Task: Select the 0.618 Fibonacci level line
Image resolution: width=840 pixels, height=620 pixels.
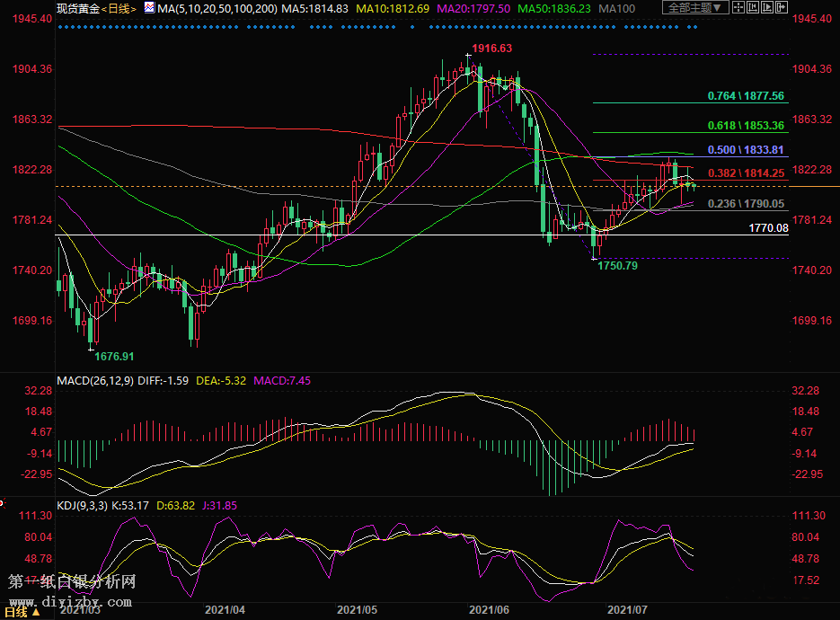Action: click(746, 125)
